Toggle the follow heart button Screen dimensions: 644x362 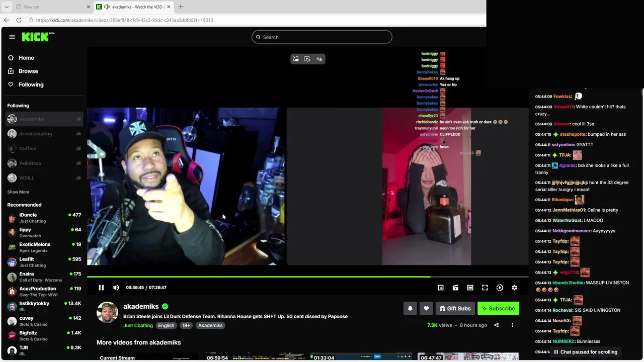tap(426, 308)
